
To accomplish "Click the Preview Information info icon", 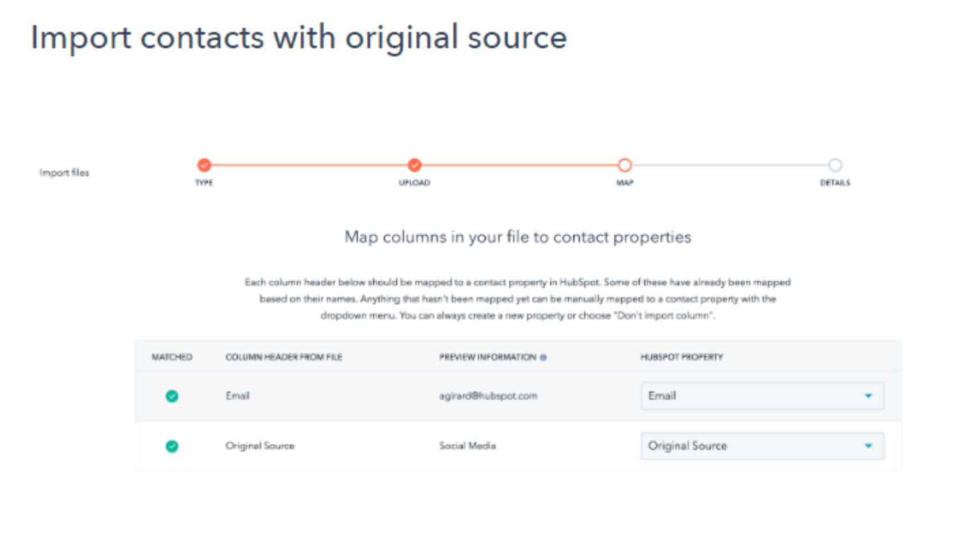I will click(543, 357).
